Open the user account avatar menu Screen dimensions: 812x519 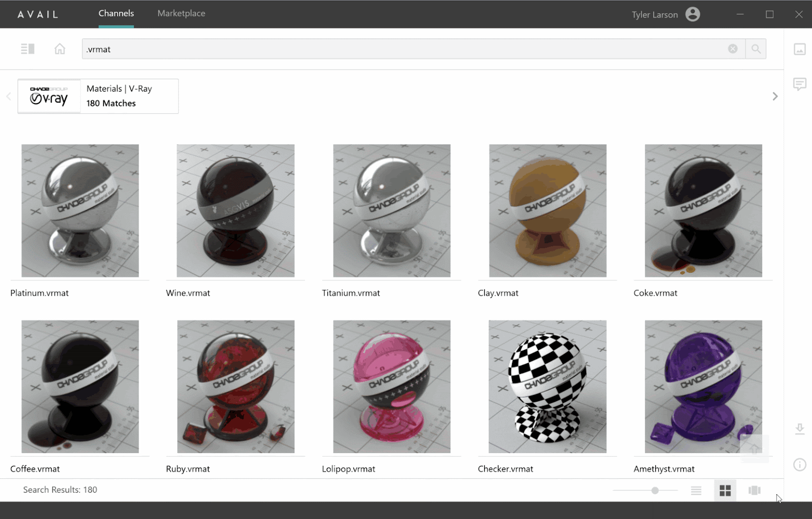[693, 14]
